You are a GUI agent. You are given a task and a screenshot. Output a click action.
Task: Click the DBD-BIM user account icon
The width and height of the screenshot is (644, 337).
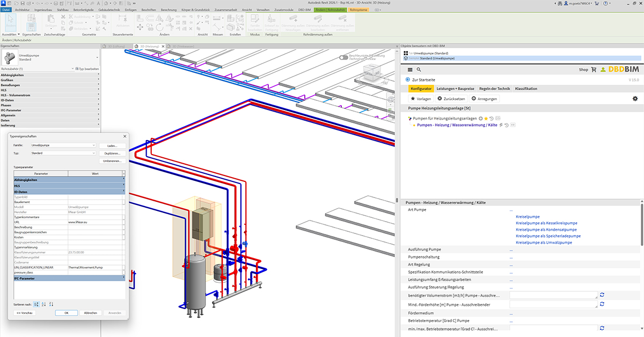(603, 70)
